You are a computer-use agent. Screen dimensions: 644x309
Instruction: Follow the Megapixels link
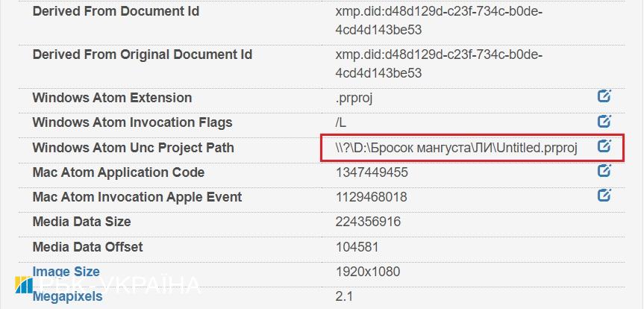tap(68, 296)
